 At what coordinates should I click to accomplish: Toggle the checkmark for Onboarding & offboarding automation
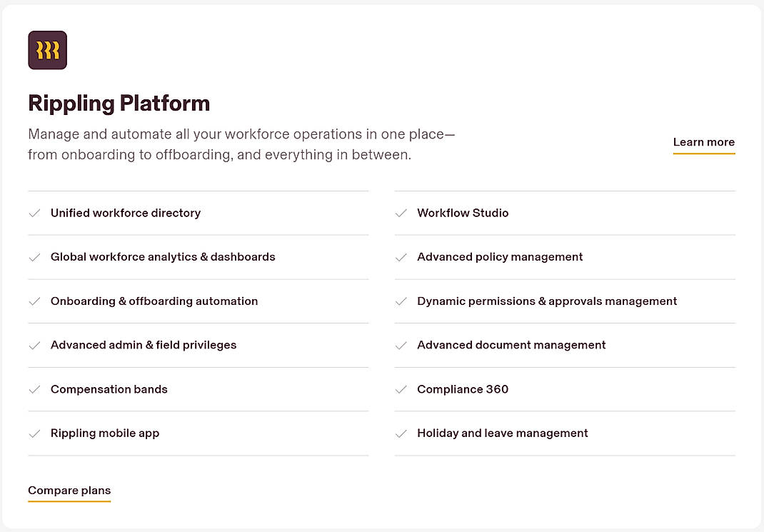35,301
